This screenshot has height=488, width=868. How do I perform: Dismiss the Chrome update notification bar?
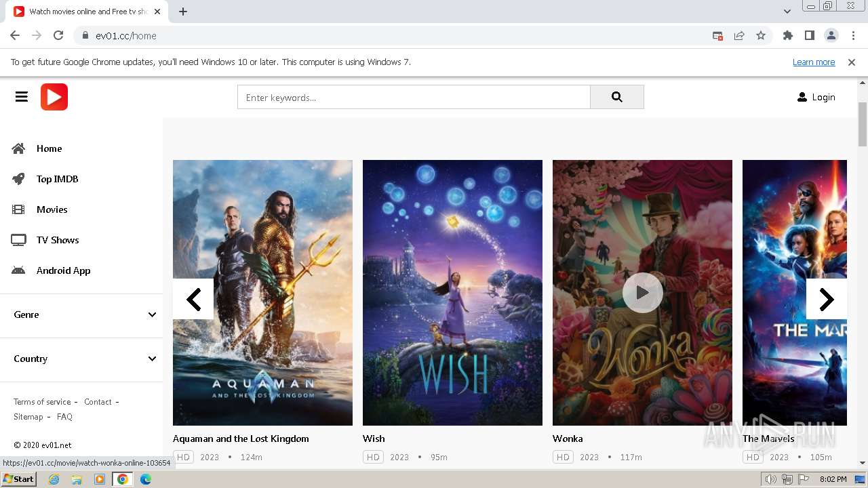click(x=852, y=62)
